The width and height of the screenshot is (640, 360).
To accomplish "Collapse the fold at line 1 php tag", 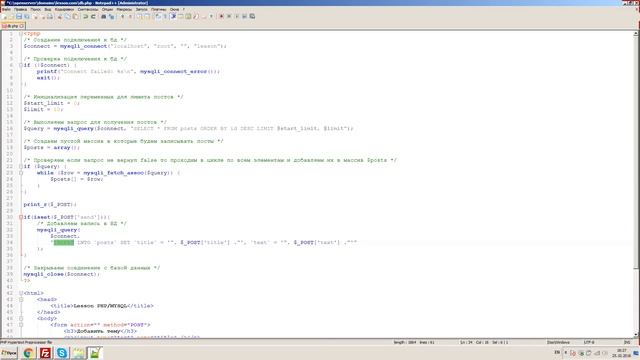I will [21, 34].
